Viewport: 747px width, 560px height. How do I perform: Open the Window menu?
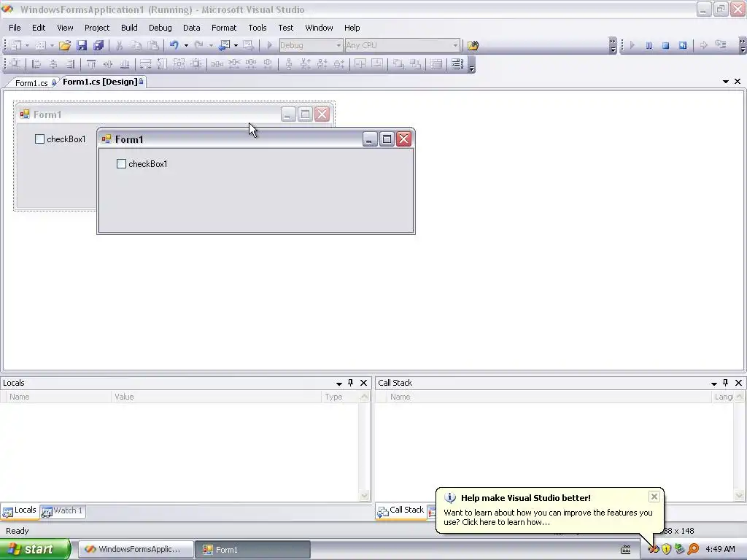[x=319, y=28]
